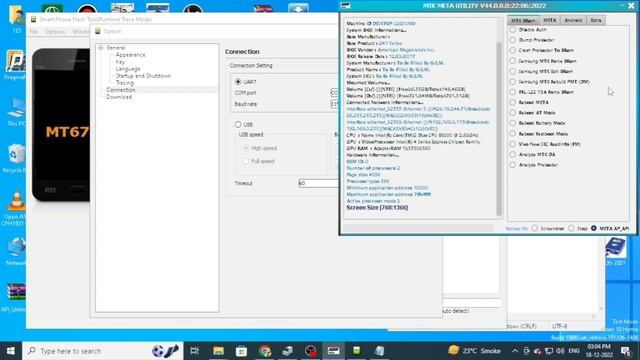Select the Dump Preloader radio option
Viewport: 640px width, 360px height.
coord(513,40)
